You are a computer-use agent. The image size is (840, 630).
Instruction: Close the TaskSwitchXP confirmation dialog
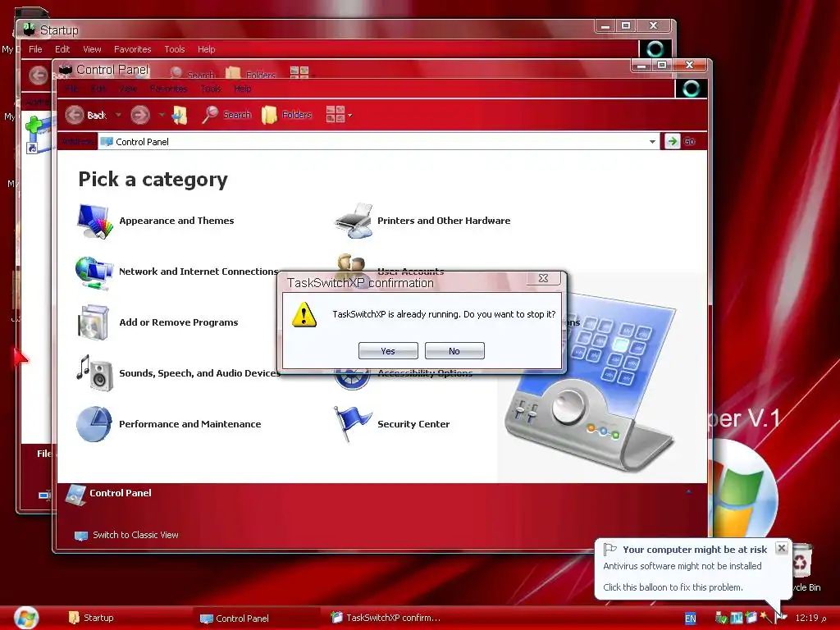click(543, 278)
